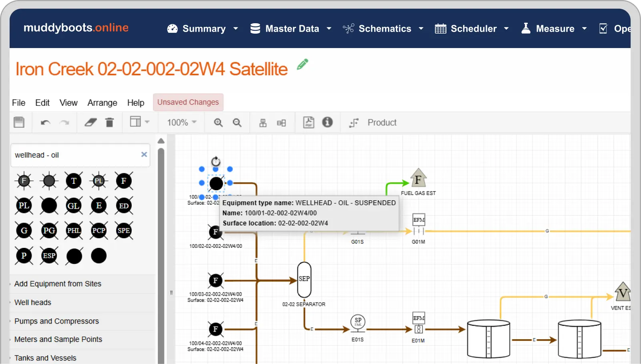Pick the ESP wellhead symbol
This screenshot has width=641, height=364.
point(49,255)
